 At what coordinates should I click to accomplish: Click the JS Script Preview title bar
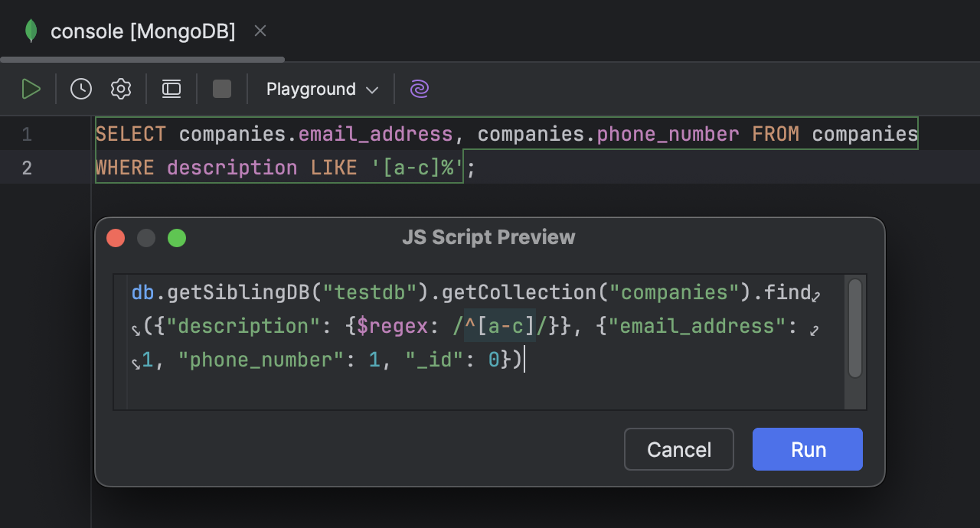tap(489, 237)
